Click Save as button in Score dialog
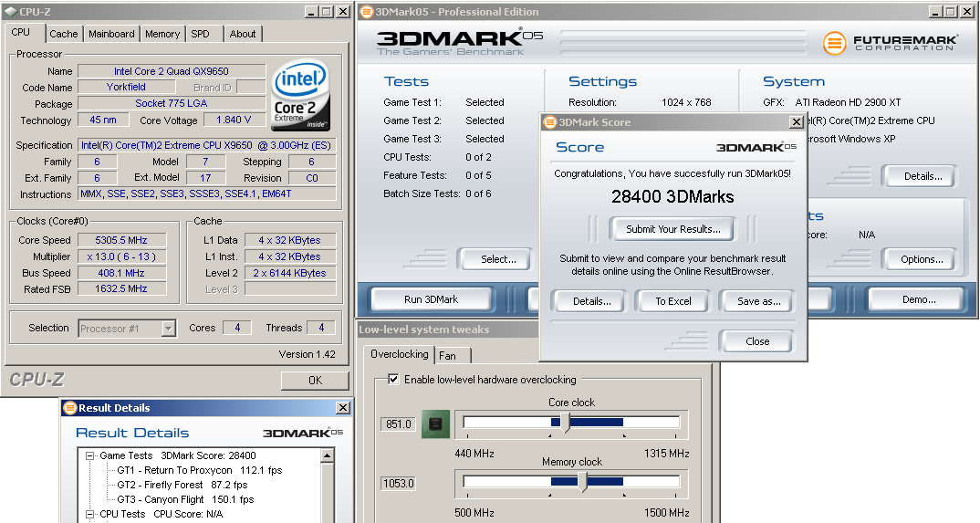The height and width of the screenshot is (523, 980). point(758,301)
